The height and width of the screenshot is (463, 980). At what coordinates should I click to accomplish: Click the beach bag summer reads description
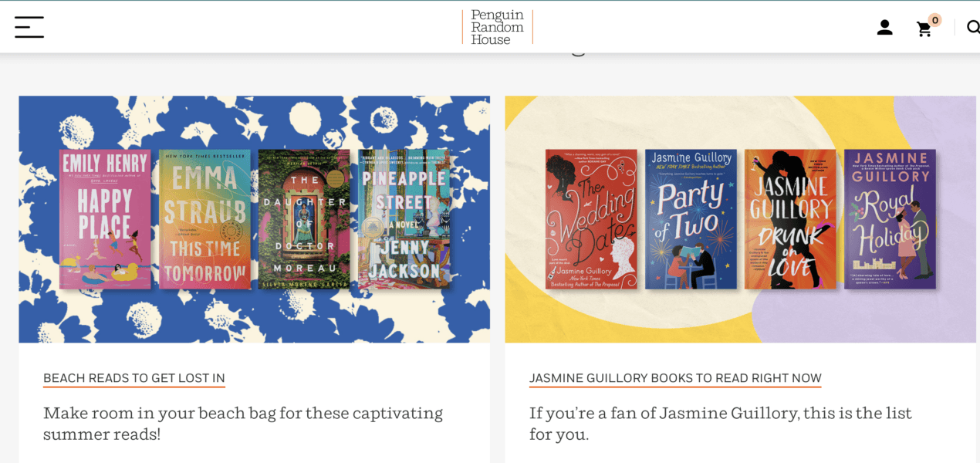(242, 423)
